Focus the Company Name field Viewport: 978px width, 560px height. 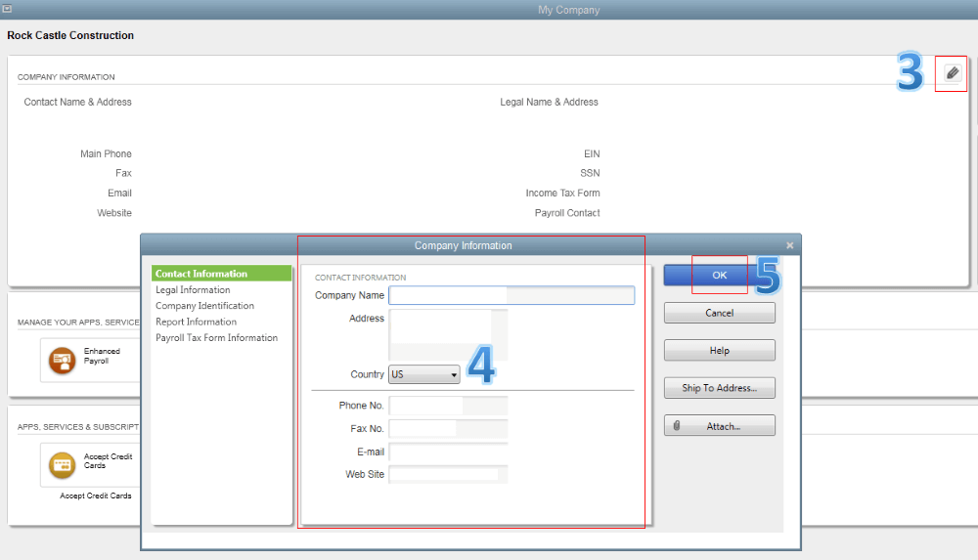coord(511,295)
